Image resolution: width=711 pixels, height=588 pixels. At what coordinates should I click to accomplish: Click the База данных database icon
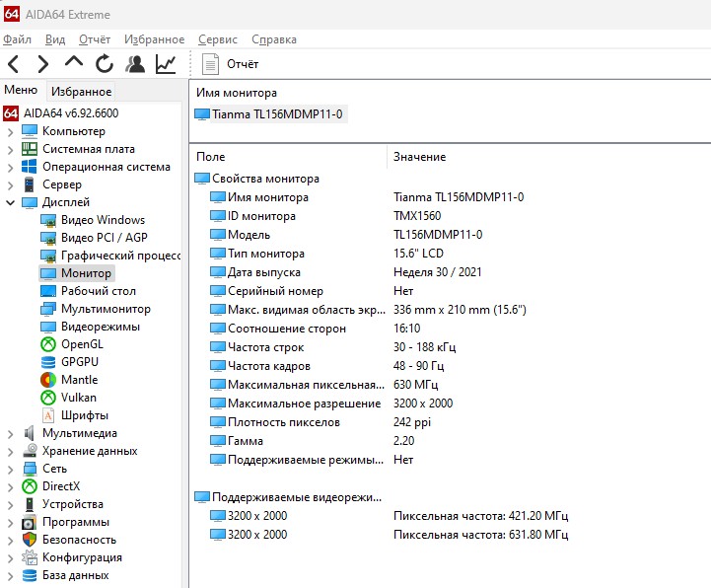click(30, 576)
